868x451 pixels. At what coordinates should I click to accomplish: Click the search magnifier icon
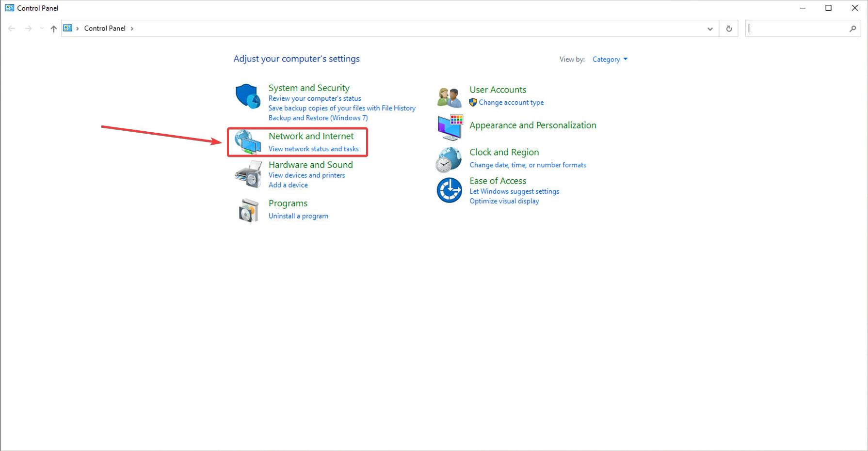point(852,29)
